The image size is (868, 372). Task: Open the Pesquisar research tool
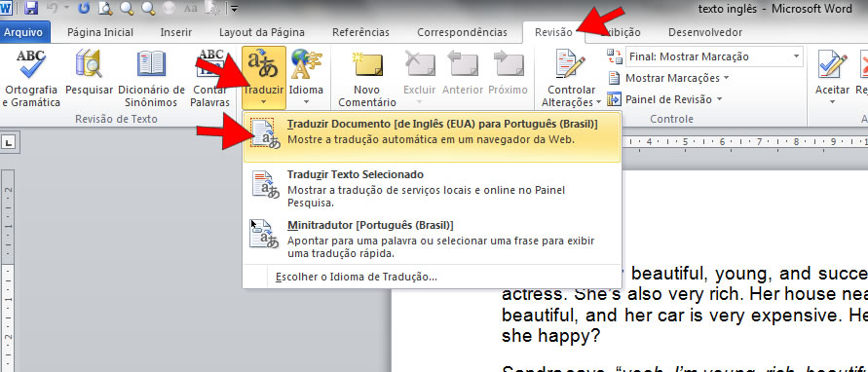point(89,72)
